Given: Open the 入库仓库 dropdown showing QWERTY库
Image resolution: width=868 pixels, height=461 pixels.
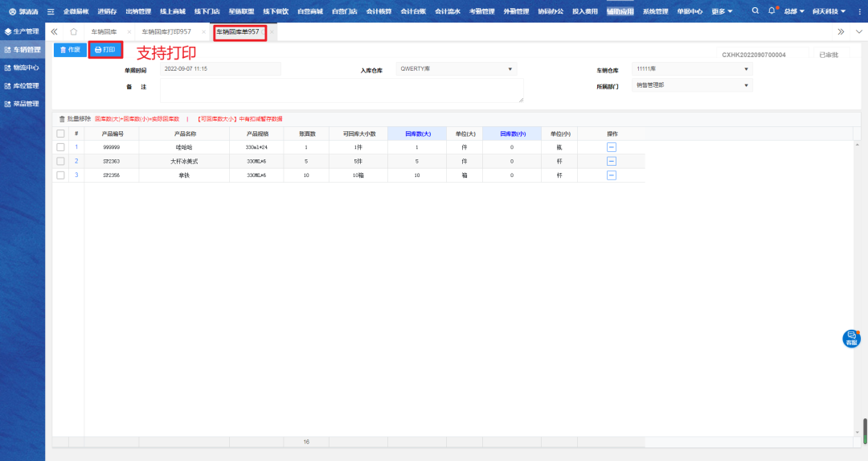Looking at the screenshot, I should (x=456, y=69).
